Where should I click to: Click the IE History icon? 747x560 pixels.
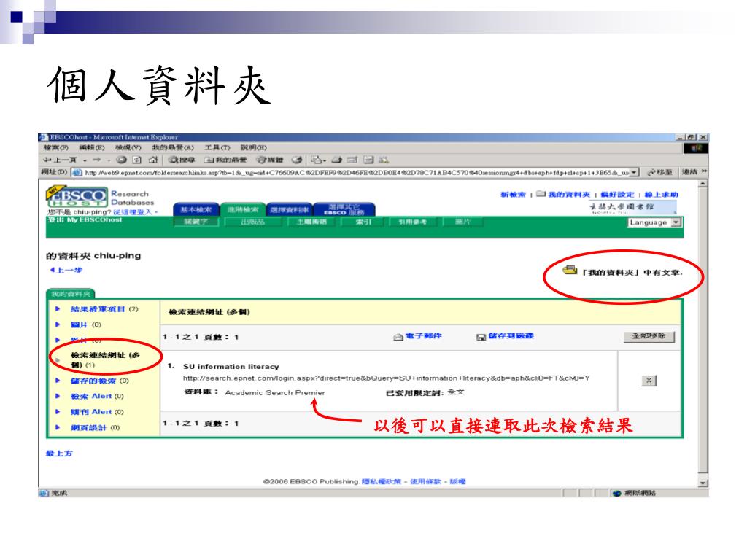297,160
